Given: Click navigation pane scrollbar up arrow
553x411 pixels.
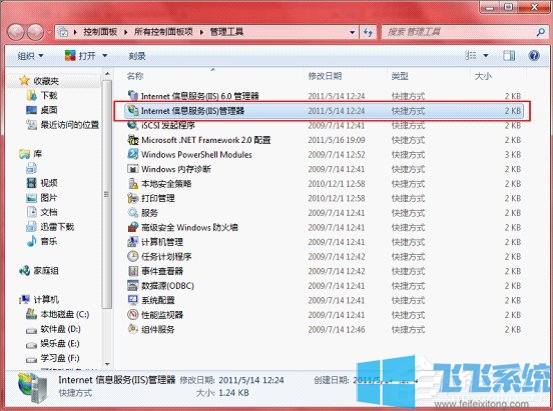Looking at the screenshot, I should click(107, 74).
